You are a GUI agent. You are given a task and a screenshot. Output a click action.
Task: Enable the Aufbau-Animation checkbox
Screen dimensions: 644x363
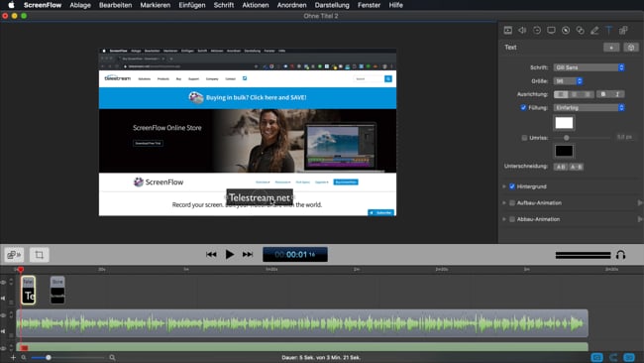tap(512, 202)
